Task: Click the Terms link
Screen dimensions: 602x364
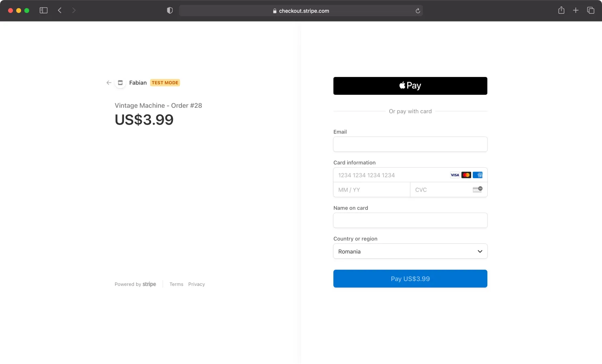Action: [176, 284]
